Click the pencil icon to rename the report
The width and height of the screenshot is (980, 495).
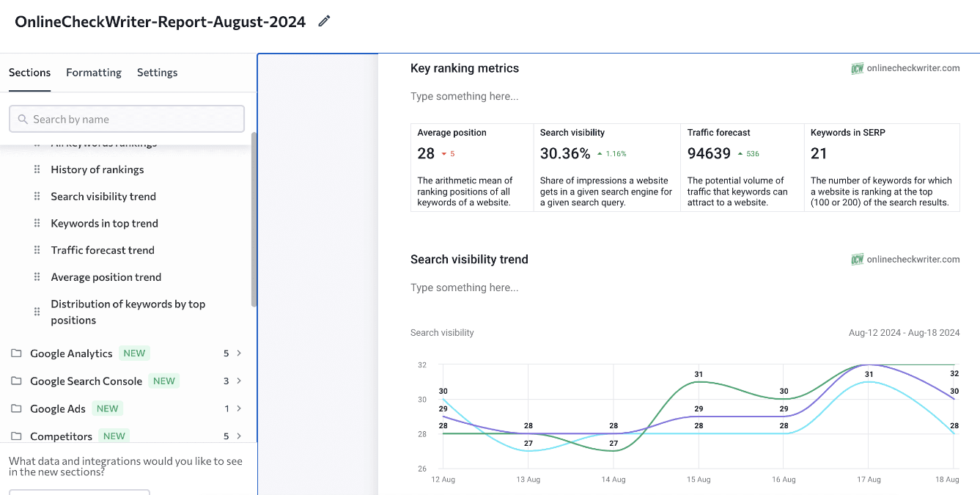[323, 21]
